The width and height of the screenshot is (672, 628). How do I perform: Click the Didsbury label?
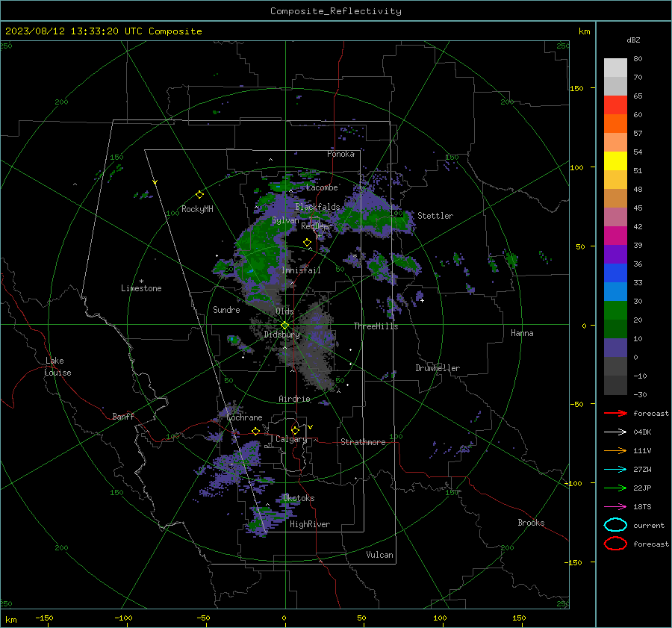[281, 335]
